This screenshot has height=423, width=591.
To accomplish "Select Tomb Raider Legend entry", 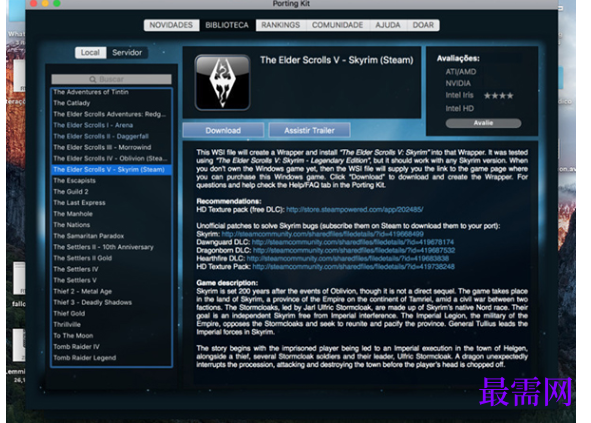I will [112, 358].
